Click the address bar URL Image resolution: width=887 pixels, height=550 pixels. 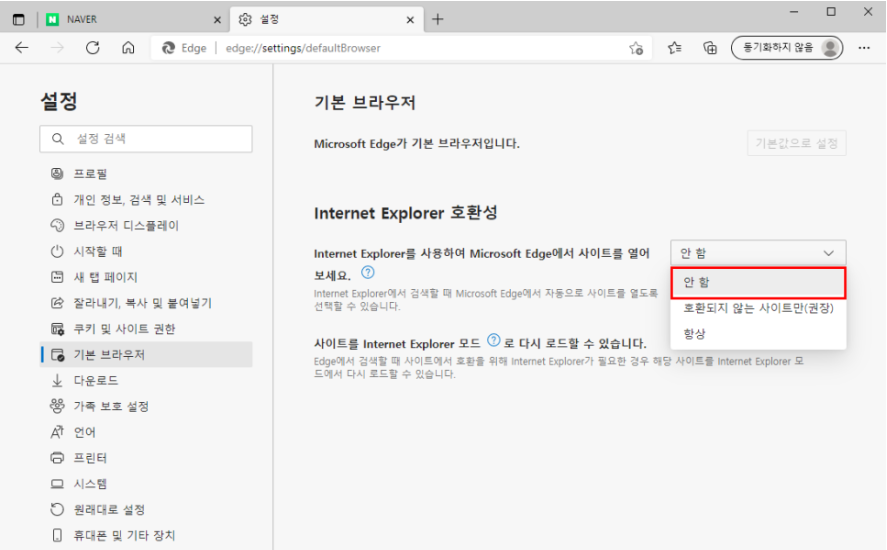(x=303, y=48)
